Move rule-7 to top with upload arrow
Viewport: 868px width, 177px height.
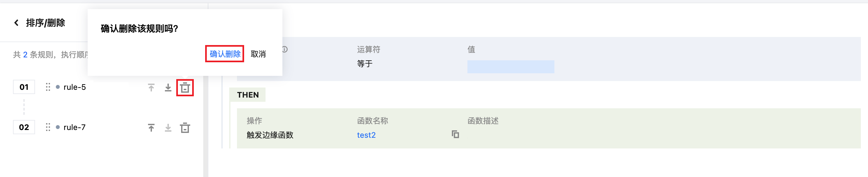tap(151, 128)
